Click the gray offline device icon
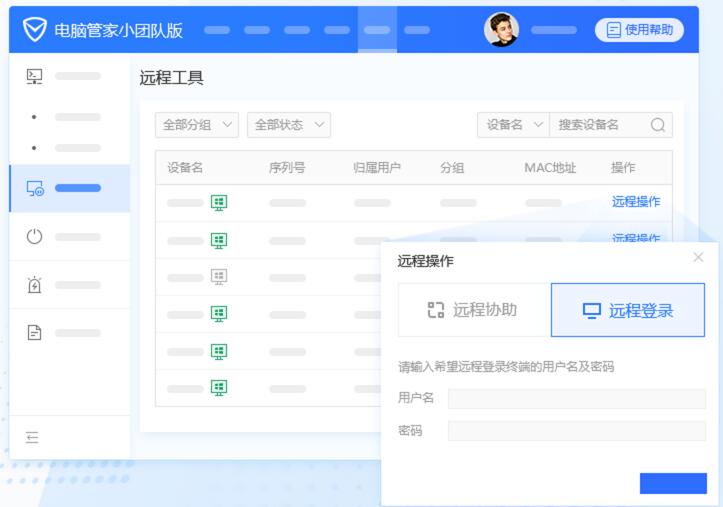The width and height of the screenshot is (723, 507). coord(219,277)
